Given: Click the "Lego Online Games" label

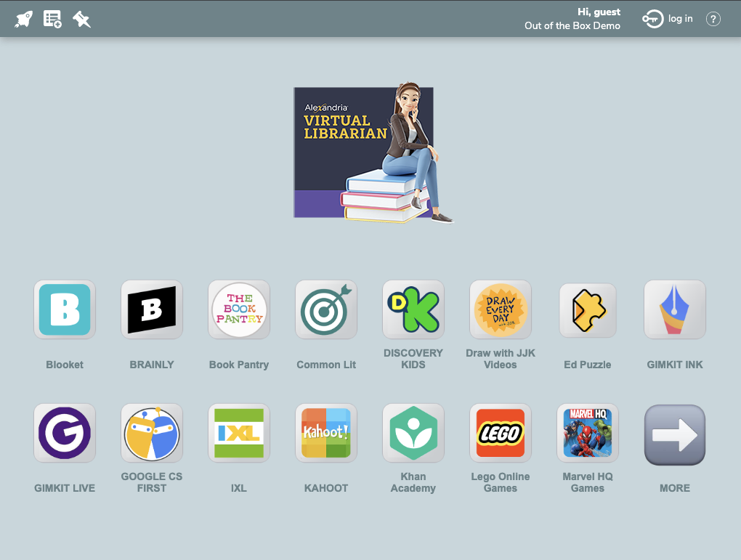Looking at the screenshot, I should click(x=501, y=482).
